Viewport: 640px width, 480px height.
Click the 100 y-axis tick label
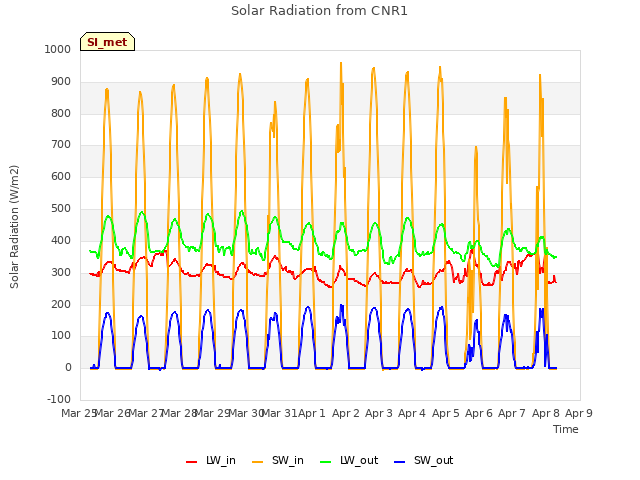coord(61,336)
